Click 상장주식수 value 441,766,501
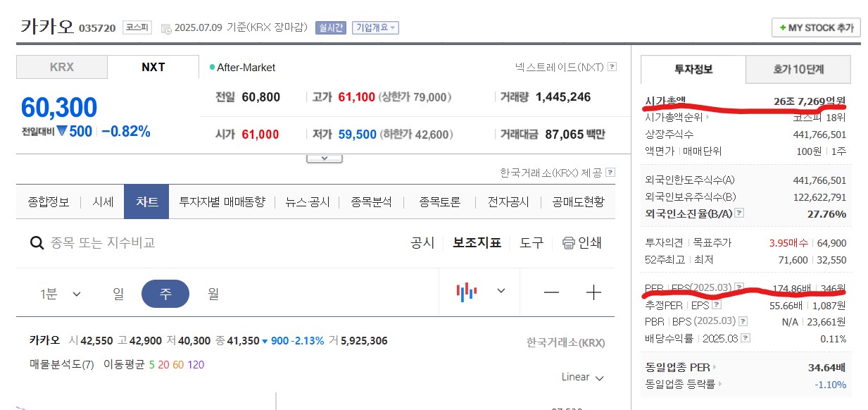Image resolution: width=868 pixels, height=410 pixels. pos(819,134)
